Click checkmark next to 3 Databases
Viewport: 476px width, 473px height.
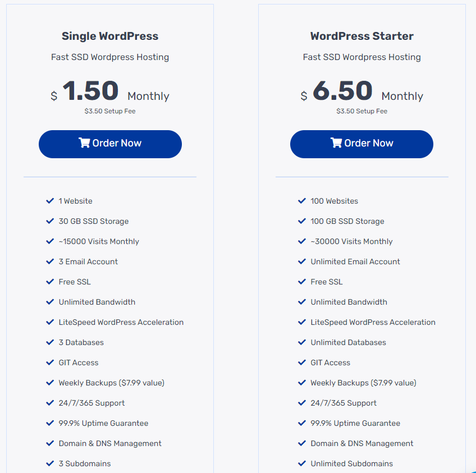pyautogui.click(x=50, y=342)
